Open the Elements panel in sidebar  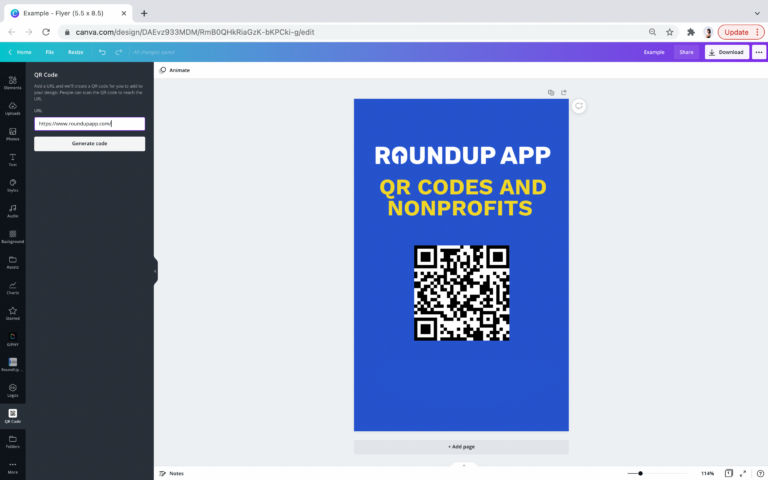(13, 82)
